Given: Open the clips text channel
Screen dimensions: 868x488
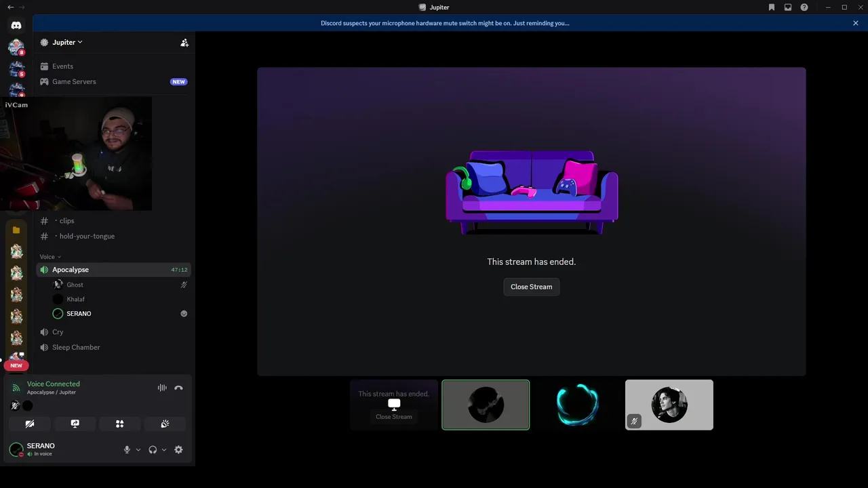Looking at the screenshot, I should coord(113,221).
